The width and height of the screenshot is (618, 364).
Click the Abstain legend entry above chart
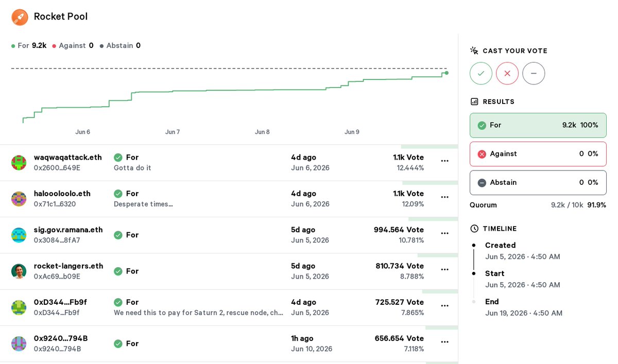[120, 45]
